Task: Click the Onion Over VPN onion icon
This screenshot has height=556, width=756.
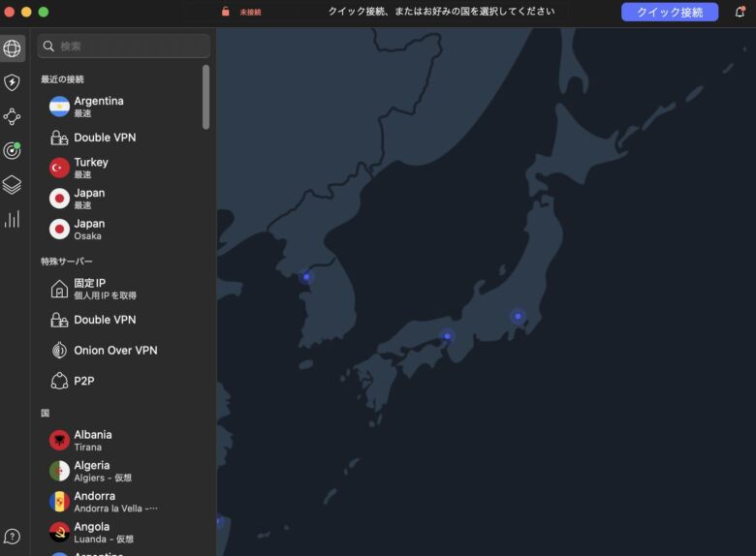Action: coord(59,351)
